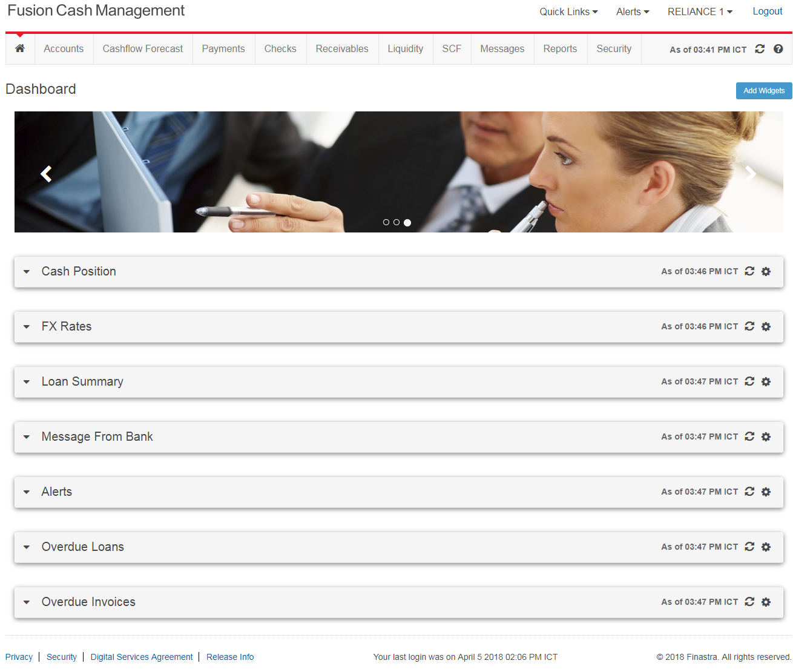Viewport: 793px width, 672px height.
Task: Open Loan Summary widget settings gear
Action: 766,381
